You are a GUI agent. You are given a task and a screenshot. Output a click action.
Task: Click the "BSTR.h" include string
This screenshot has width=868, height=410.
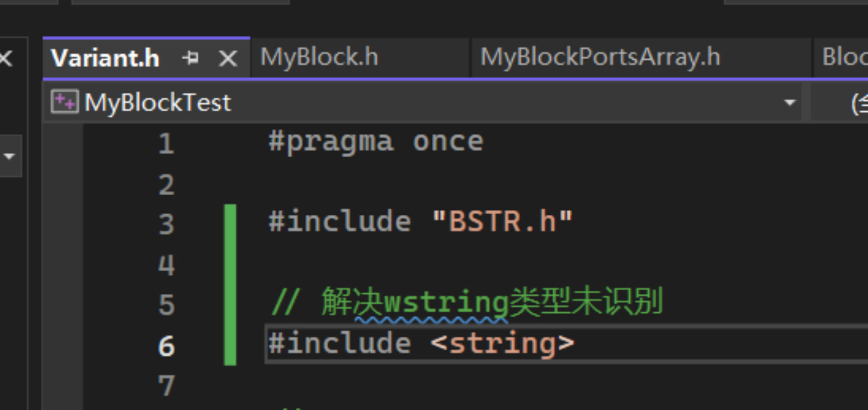(x=502, y=222)
